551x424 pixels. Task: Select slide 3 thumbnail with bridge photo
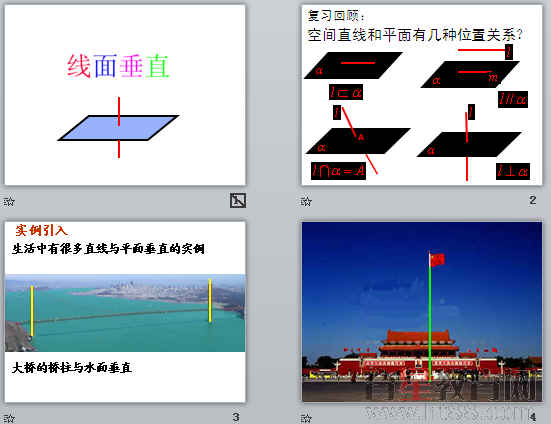125,312
